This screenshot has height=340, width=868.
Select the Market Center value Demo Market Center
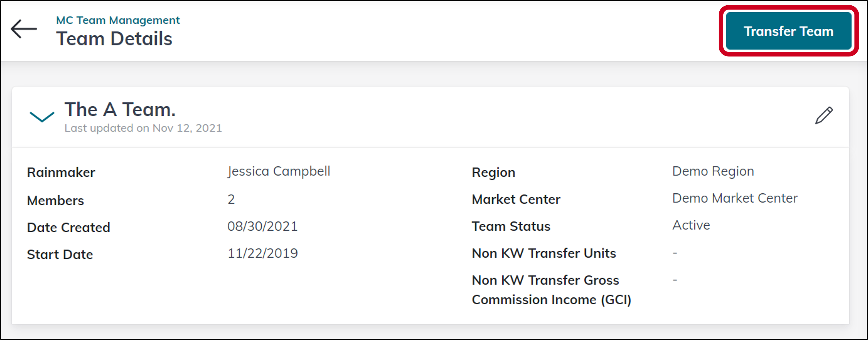point(735,198)
